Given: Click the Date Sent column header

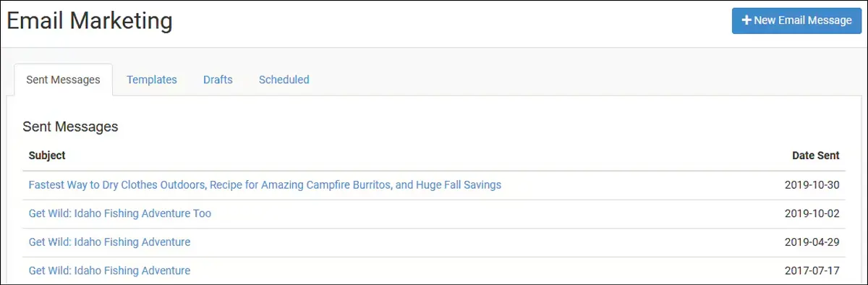Looking at the screenshot, I should coord(816,156).
